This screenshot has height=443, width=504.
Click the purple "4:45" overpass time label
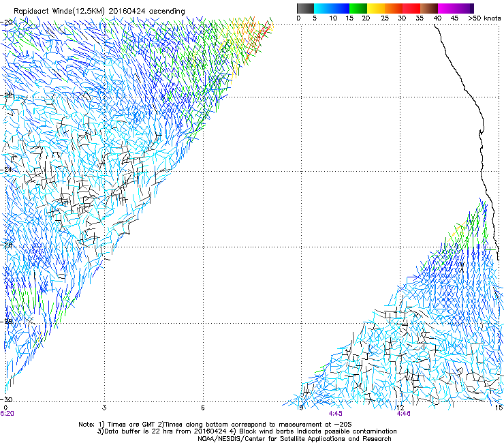point(335,414)
